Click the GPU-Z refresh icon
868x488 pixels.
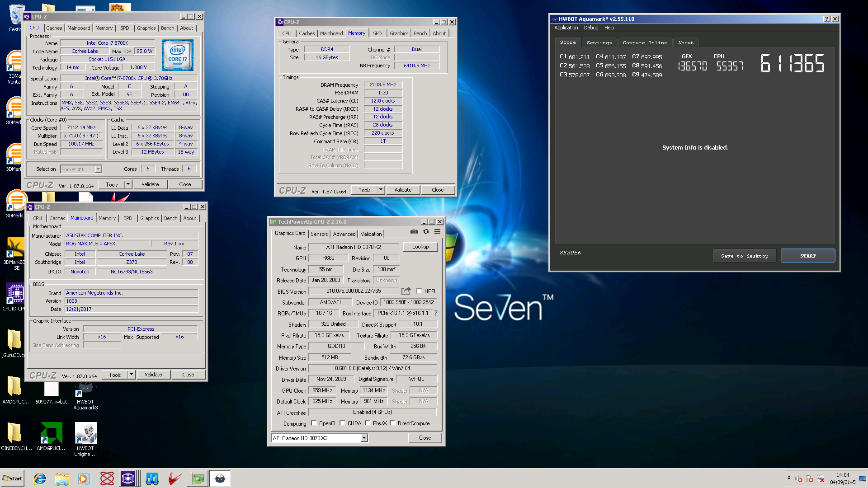(426, 232)
